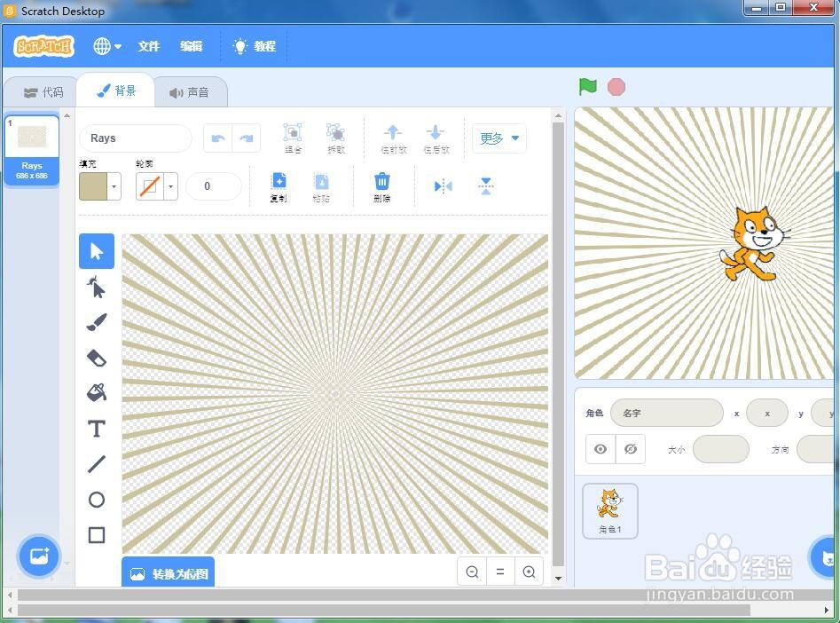Select the Fill bucket tool
Viewport: 840px width, 623px height.
(97, 393)
